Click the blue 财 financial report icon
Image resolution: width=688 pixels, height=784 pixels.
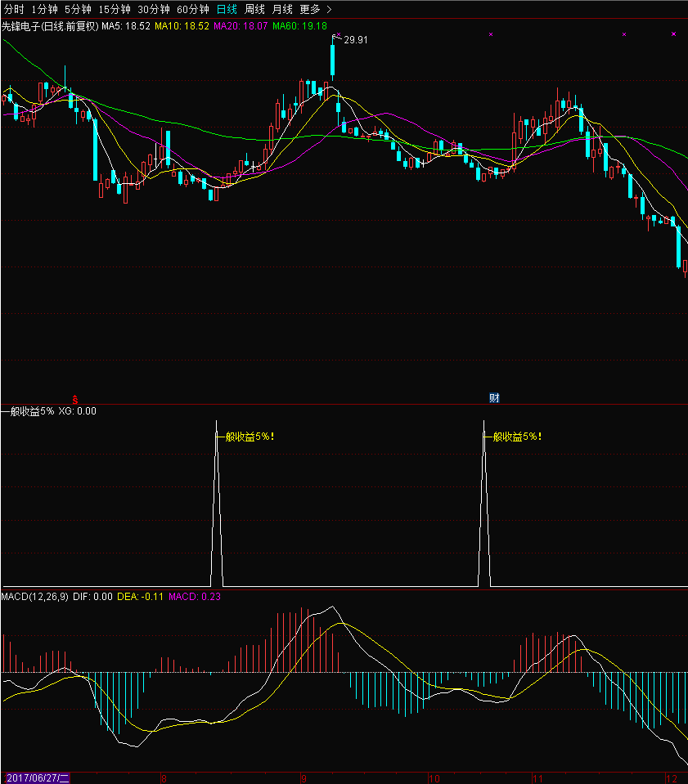click(494, 398)
